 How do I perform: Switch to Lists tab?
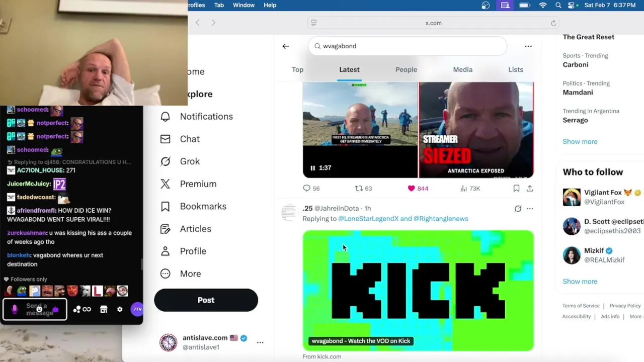[x=516, y=70]
